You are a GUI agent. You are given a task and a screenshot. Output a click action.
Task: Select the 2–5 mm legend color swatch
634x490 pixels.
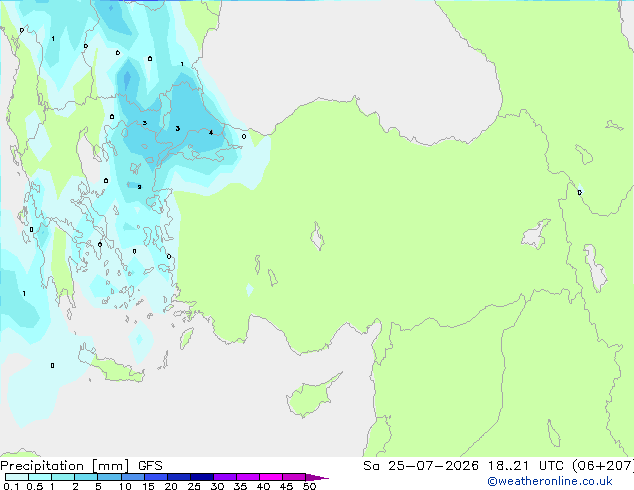pos(86,477)
